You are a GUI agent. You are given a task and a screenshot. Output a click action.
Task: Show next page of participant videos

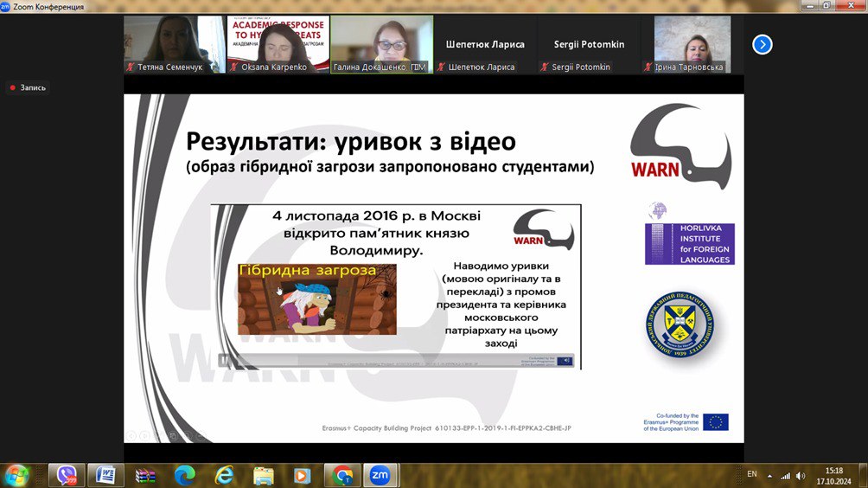[x=763, y=44]
